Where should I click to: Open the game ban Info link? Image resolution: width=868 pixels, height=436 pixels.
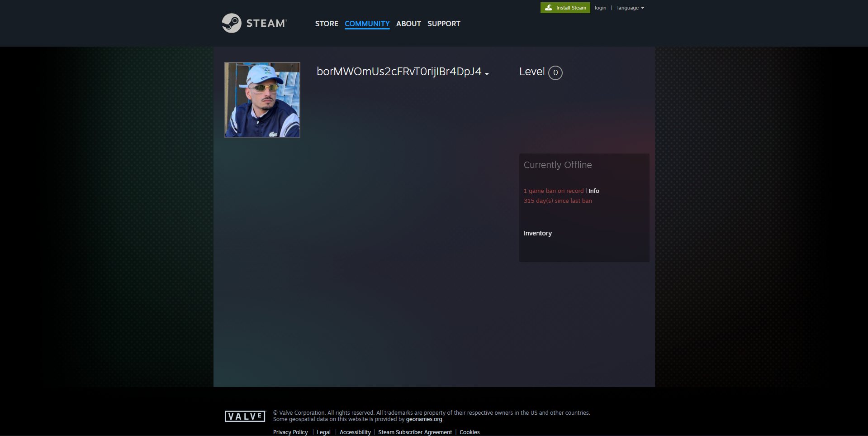point(594,191)
